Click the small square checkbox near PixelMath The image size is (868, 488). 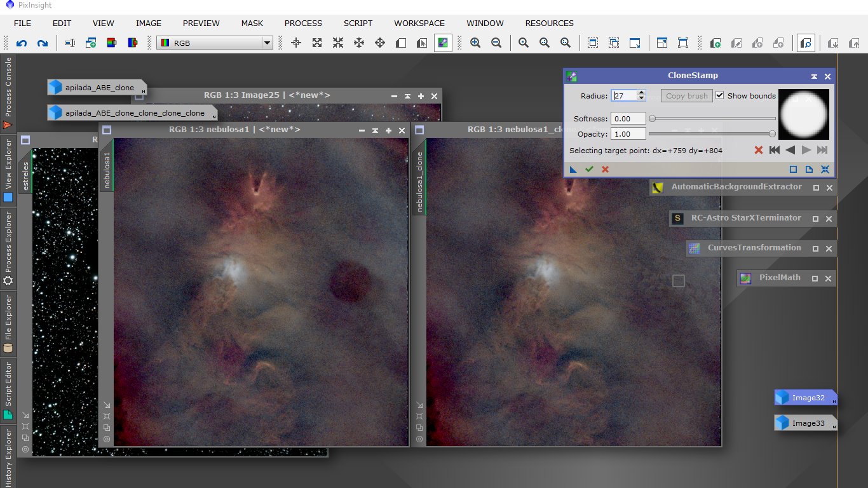(x=679, y=281)
